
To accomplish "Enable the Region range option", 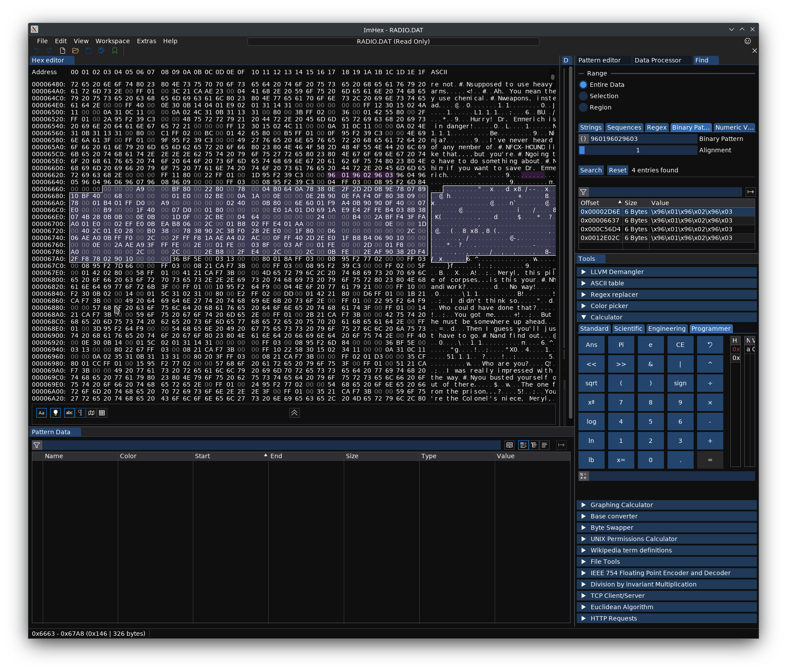I will tap(583, 107).
